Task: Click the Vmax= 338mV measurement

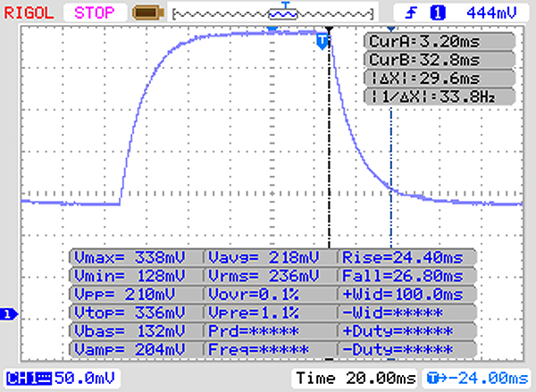Action: 136,257
